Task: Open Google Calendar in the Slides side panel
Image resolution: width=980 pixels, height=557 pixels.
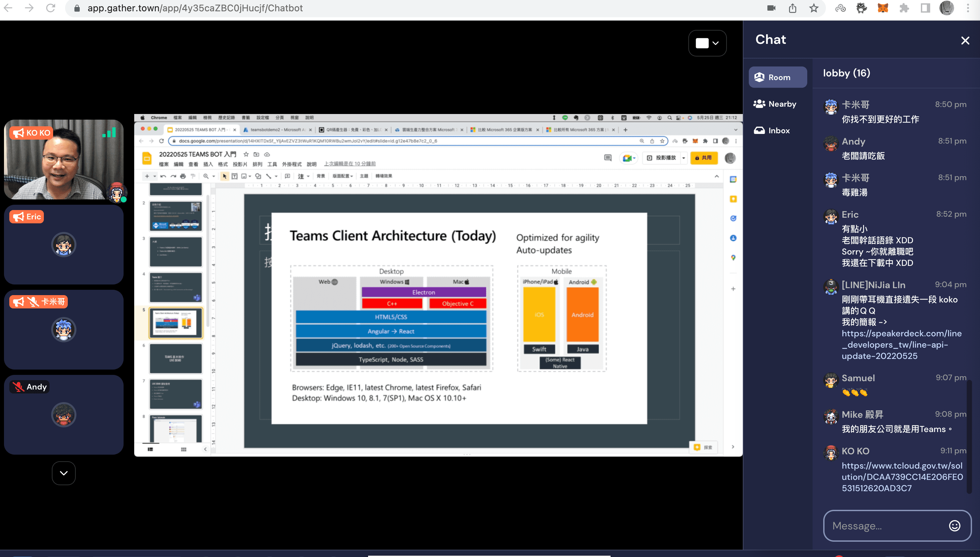Action: click(x=733, y=179)
